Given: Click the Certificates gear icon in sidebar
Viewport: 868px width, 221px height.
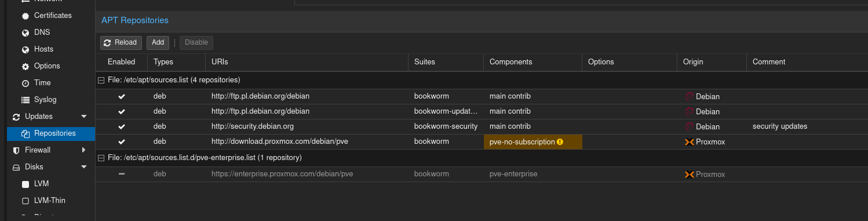Looking at the screenshot, I should [x=25, y=16].
